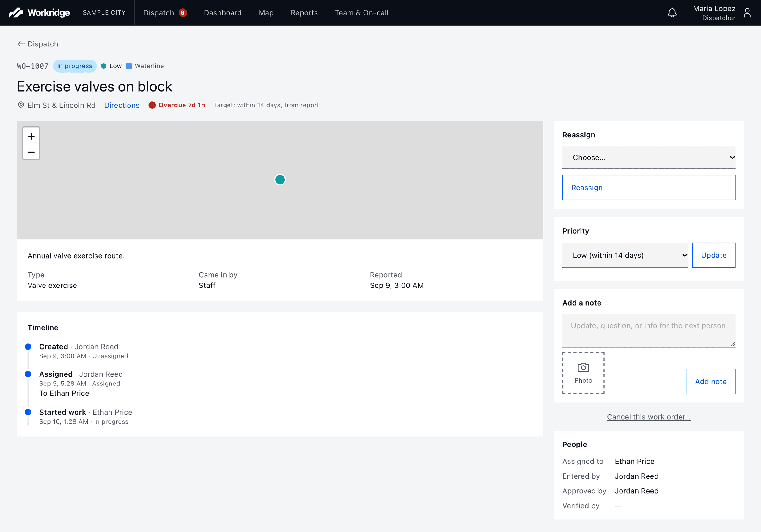Click the Dispatch badge showing 6
This screenshot has width=761, height=532.
tap(182, 12)
